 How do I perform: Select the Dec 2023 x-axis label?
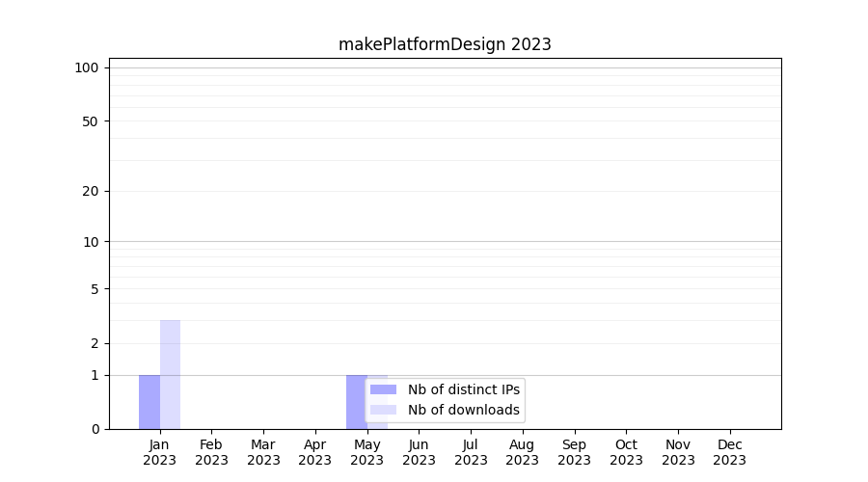[x=730, y=452]
